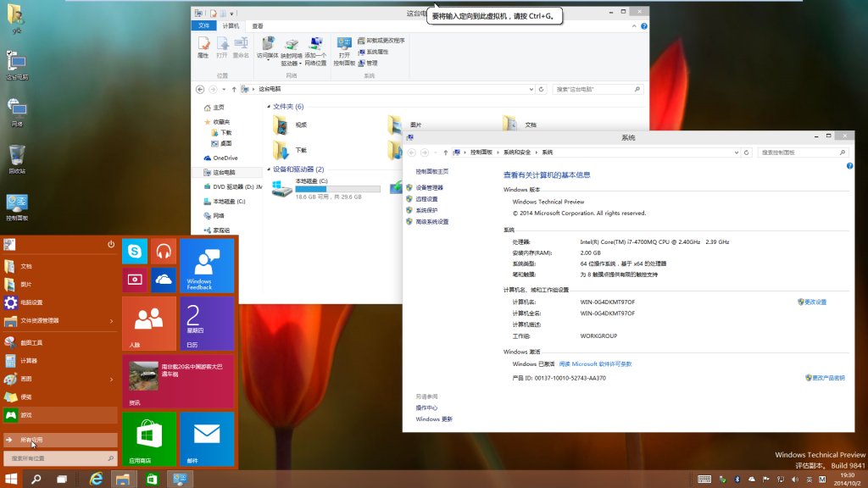Click the 本地磁盘 (C:) usage bar
Image resolution: width=868 pixels, height=488 pixels.
coord(337,189)
